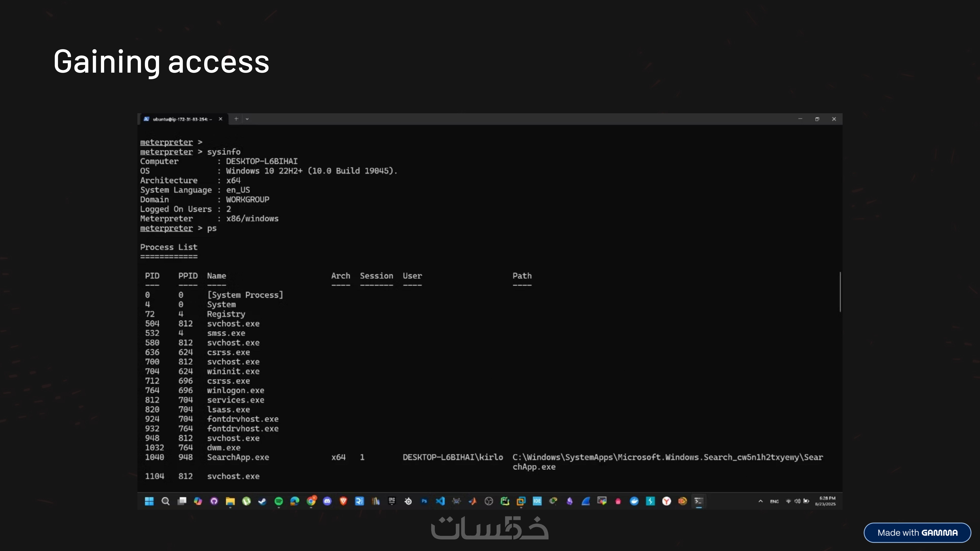The image size is (980, 551).
Task: Toggle the Wi-Fi network icon in the tray
Action: (788, 501)
